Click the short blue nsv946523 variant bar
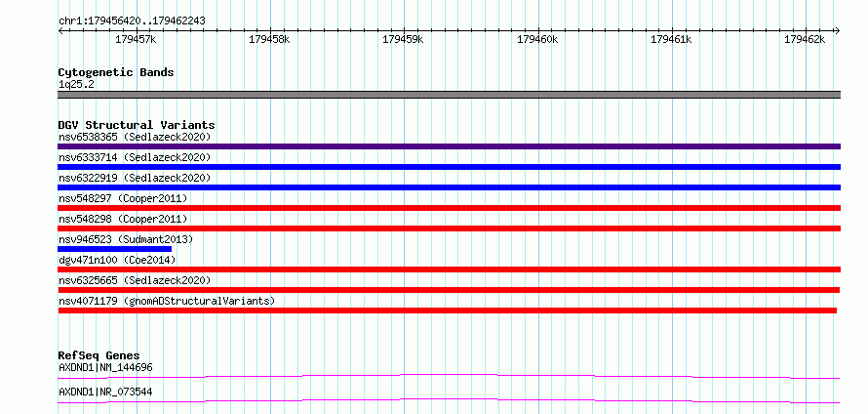The height and width of the screenshot is (414, 868). pos(114,249)
